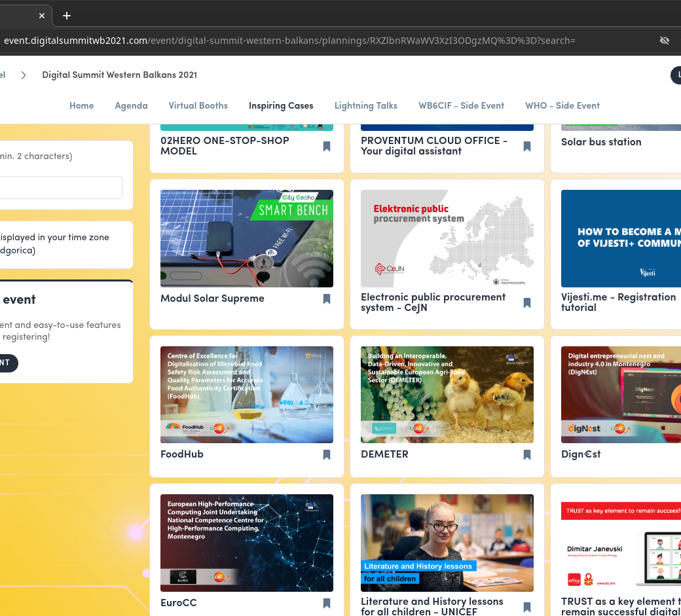
Task: Open the FoodHub thumbnail image
Action: (247, 395)
